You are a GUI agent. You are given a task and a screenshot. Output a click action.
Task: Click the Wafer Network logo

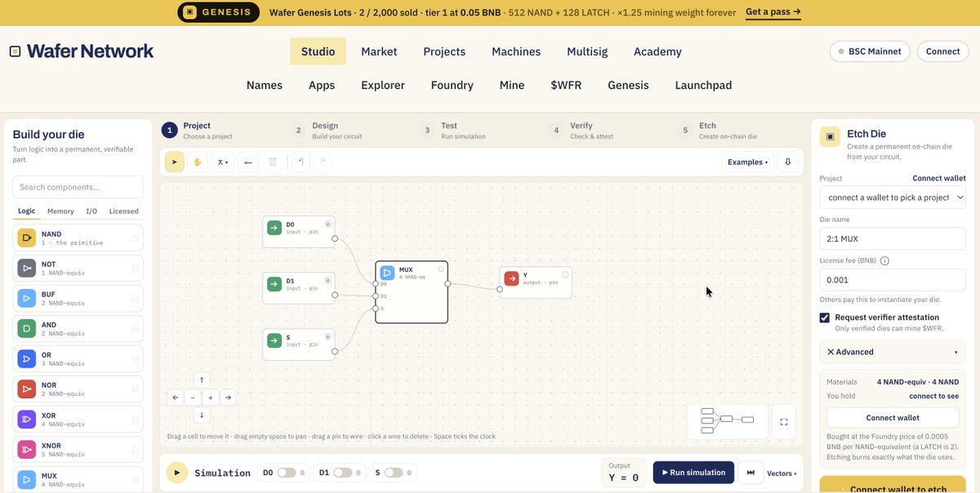[82, 51]
